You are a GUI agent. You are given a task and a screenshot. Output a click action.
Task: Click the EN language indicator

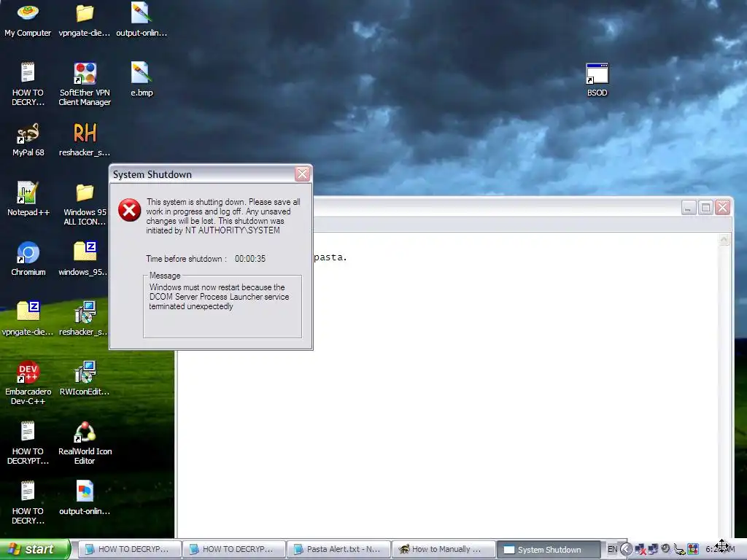click(x=612, y=550)
